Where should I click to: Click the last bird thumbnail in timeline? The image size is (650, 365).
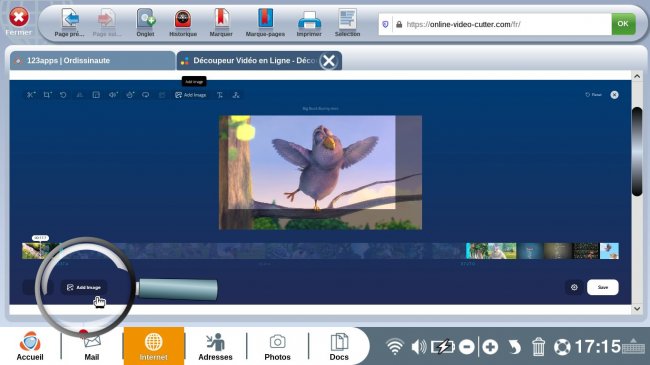[x=609, y=251]
